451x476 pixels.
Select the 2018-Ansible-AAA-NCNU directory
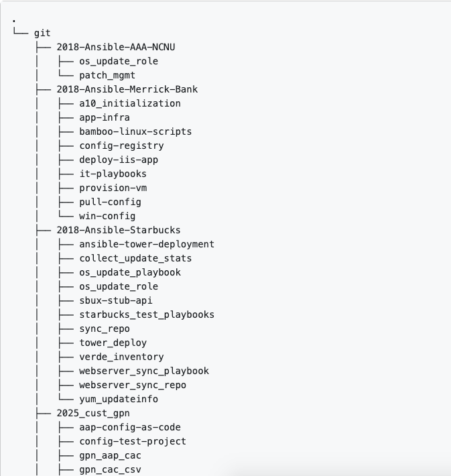point(115,47)
